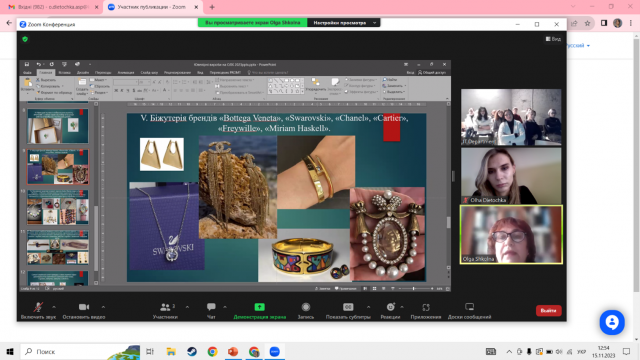Switch to the Zoom browser tab
Viewport: 640px width, 360px height.
151,7
